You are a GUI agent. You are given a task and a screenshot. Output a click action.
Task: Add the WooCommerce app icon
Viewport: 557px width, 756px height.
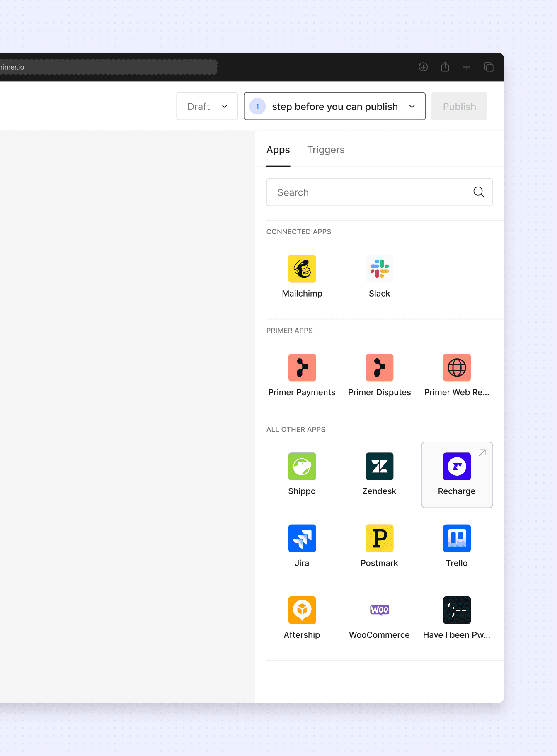(380, 610)
